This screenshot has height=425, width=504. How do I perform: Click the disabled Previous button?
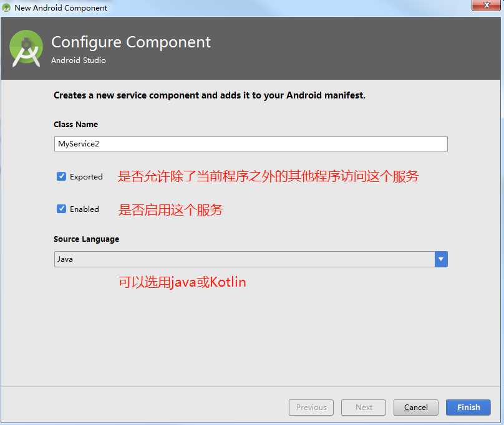coord(311,408)
